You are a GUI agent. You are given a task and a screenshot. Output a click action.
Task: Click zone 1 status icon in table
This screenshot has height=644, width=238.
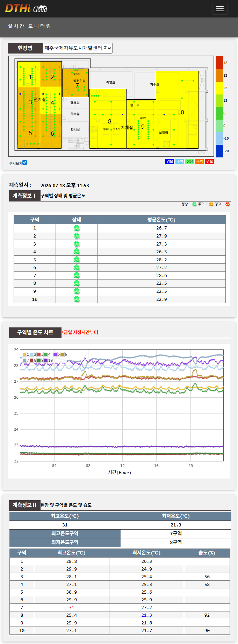(x=77, y=228)
